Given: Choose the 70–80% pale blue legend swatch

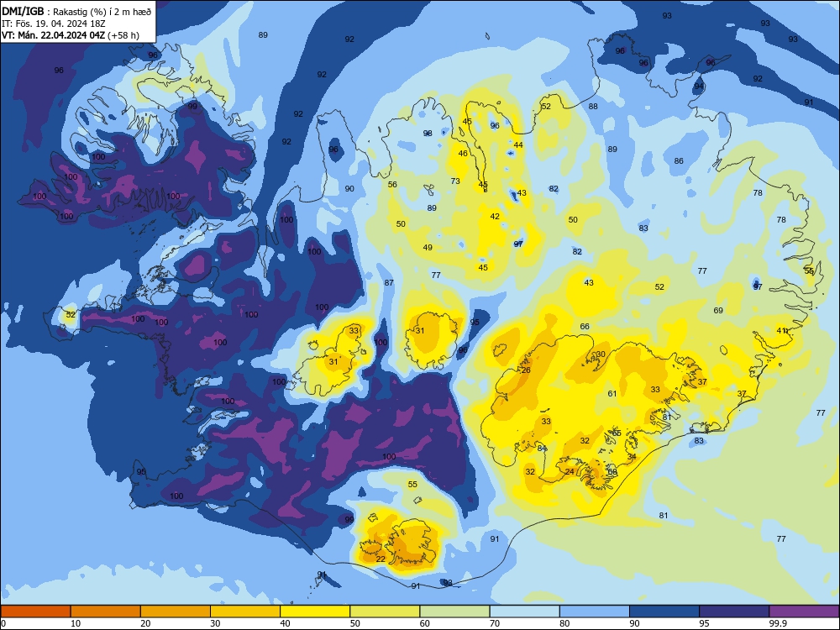Looking at the screenshot, I should coord(524,612).
